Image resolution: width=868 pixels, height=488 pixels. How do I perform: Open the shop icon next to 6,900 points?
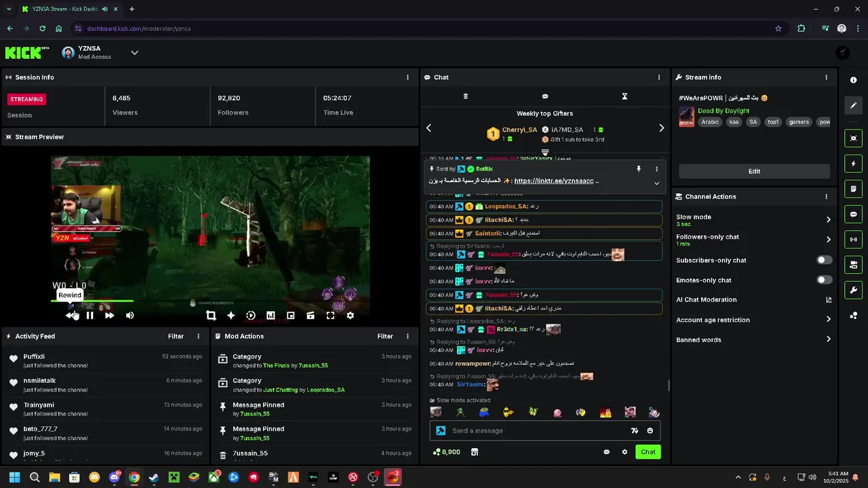475,452
